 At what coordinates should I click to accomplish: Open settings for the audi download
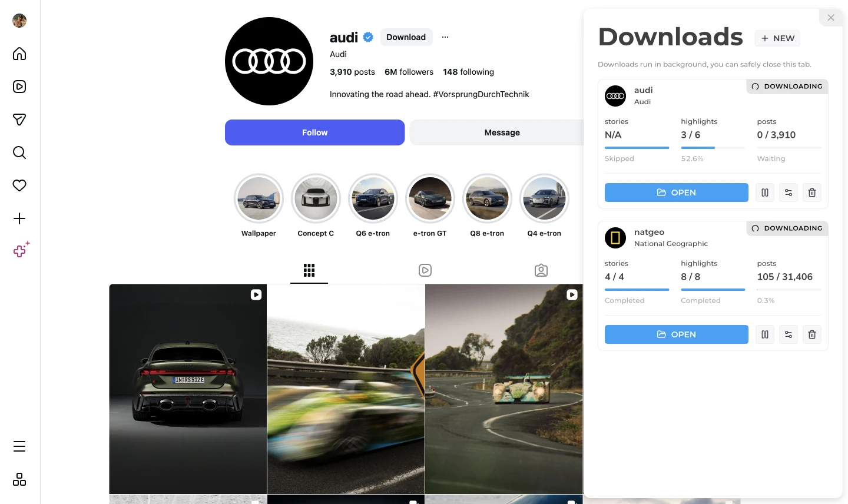tap(789, 193)
